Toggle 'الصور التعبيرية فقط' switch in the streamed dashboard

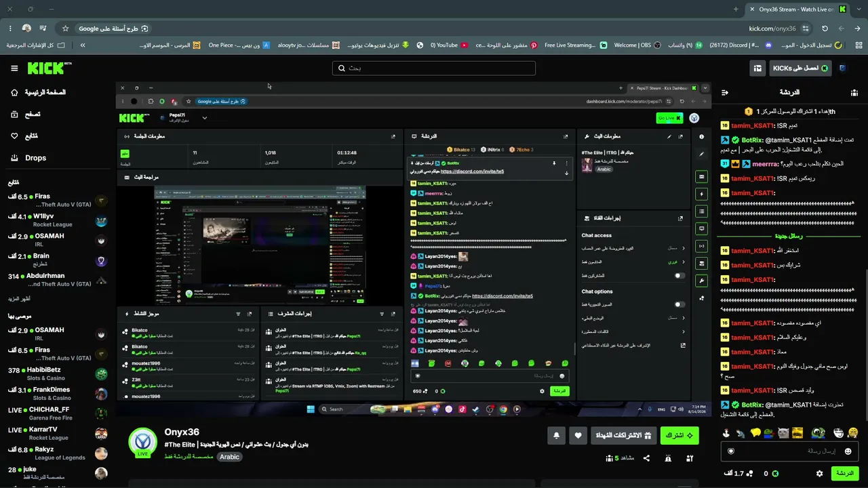coord(679,305)
